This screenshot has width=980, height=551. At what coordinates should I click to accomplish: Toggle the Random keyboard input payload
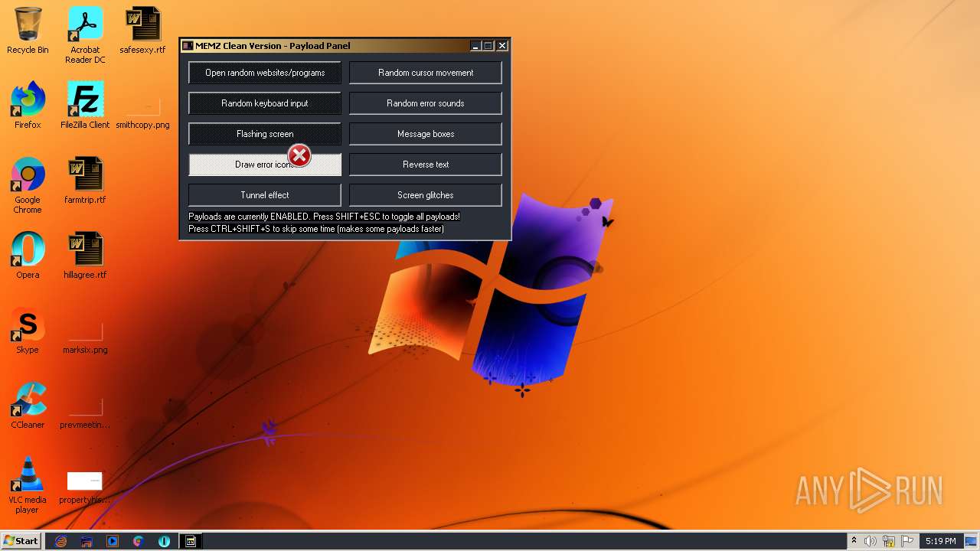pyautogui.click(x=265, y=103)
